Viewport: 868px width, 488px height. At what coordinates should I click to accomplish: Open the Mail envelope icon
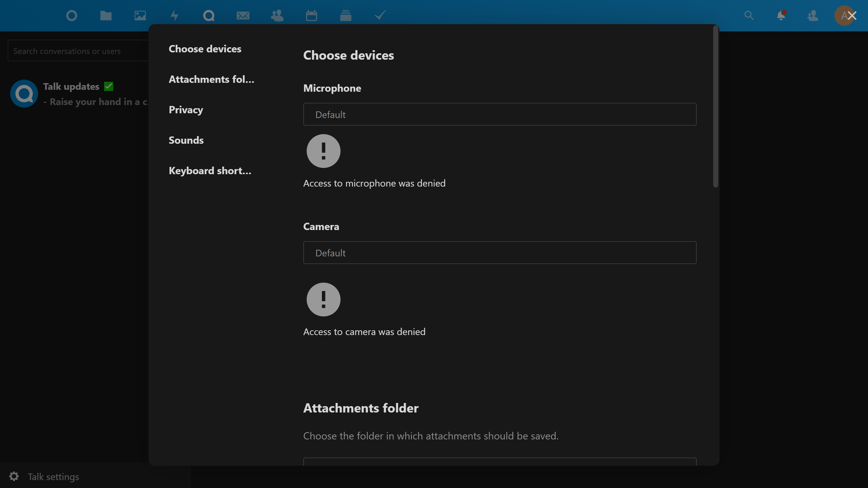(243, 16)
